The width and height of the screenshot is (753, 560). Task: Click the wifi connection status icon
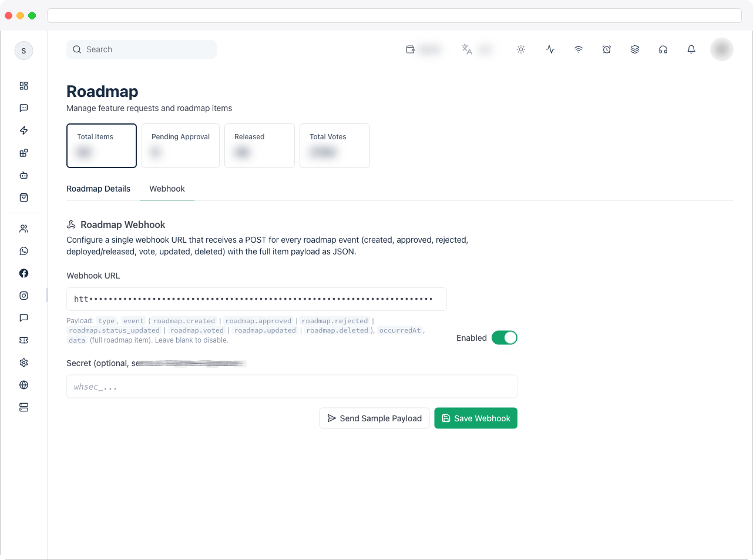[579, 49]
